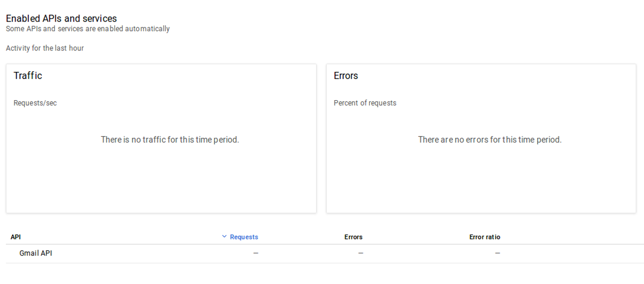This screenshot has width=644, height=284.
Task: Select the Percent of requests label
Action: point(365,103)
